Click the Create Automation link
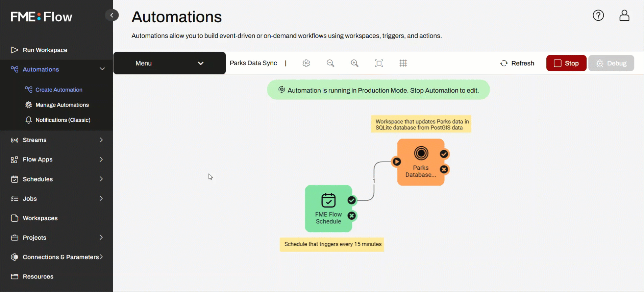The width and height of the screenshot is (644, 292). click(59, 90)
